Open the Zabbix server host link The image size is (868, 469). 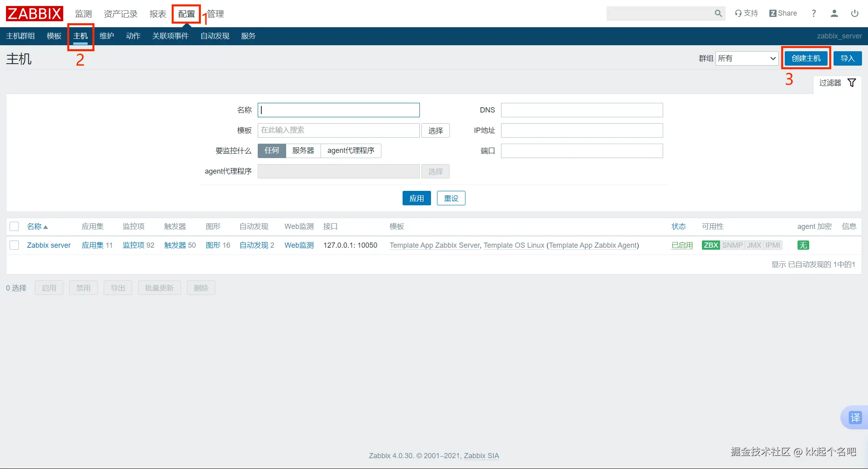pos(48,245)
